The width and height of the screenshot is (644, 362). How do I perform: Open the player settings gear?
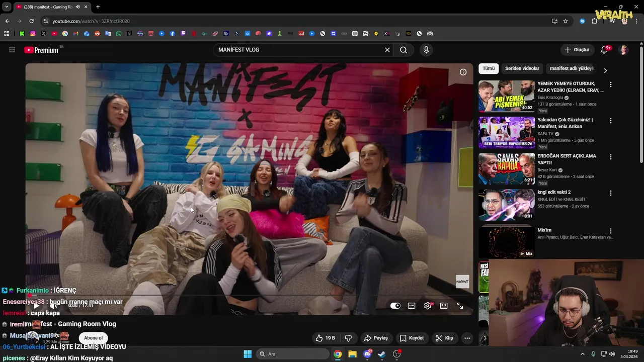(x=428, y=306)
